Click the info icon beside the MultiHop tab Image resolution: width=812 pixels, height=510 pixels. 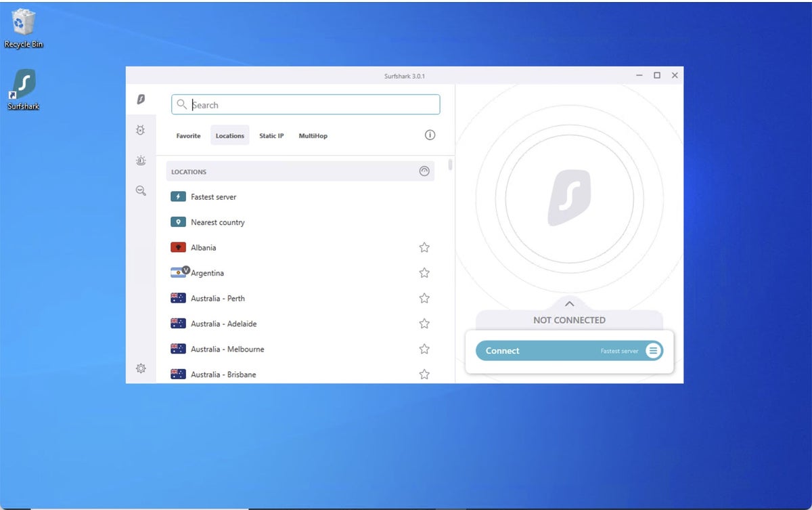pos(430,135)
